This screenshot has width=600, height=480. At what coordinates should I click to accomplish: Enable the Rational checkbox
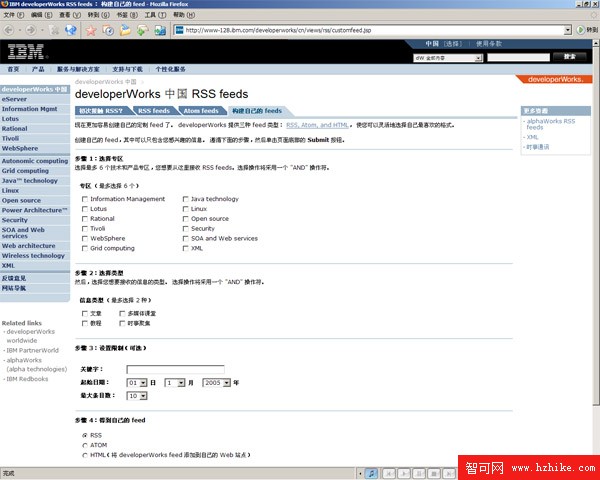pyautogui.click(x=85, y=219)
